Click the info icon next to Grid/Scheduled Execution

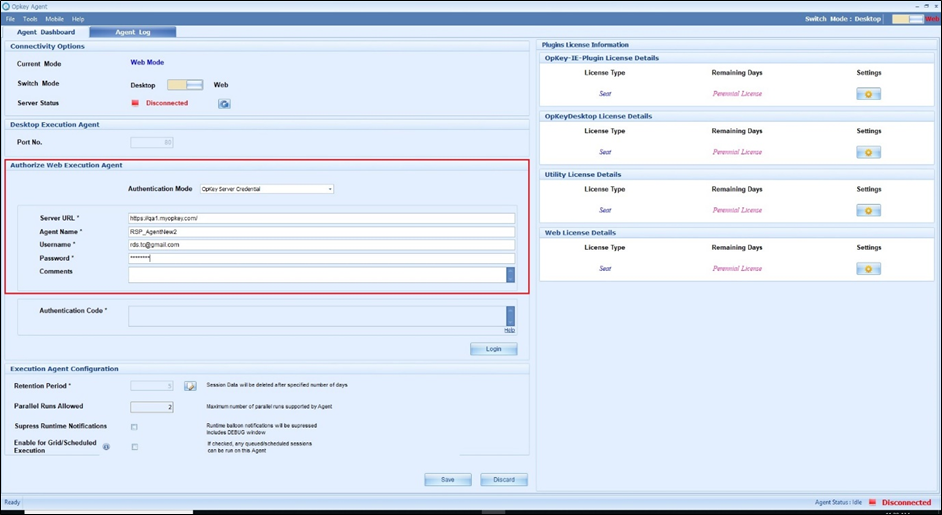click(x=106, y=447)
